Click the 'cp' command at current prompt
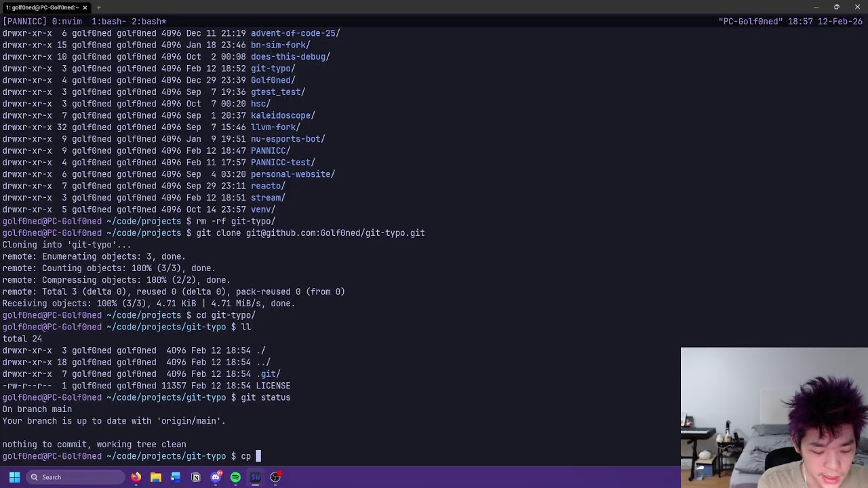 245,457
